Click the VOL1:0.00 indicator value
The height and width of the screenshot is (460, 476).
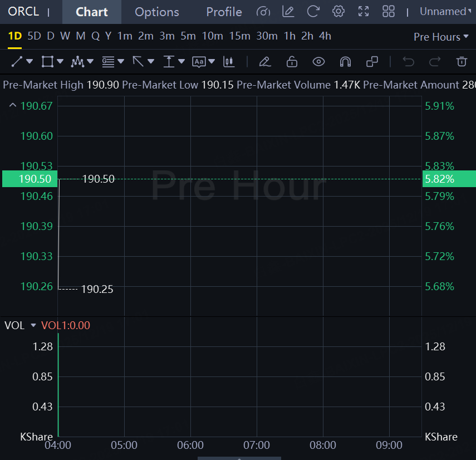point(66,325)
